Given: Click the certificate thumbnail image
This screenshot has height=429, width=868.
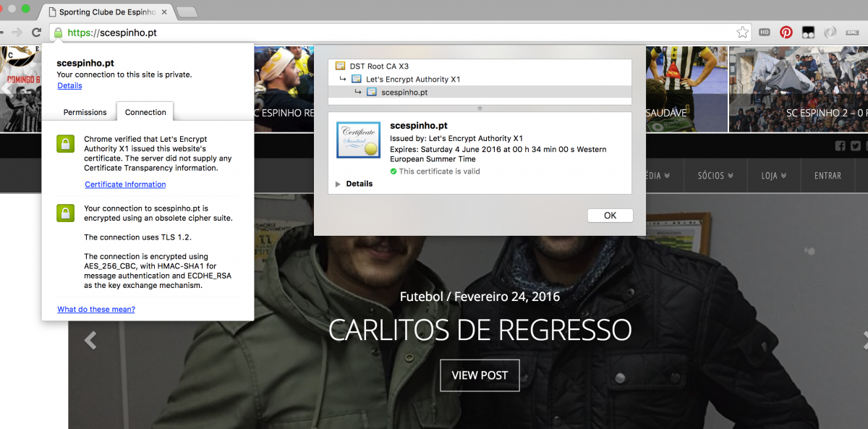Looking at the screenshot, I should pyautogui.click(x=358, y=140).
